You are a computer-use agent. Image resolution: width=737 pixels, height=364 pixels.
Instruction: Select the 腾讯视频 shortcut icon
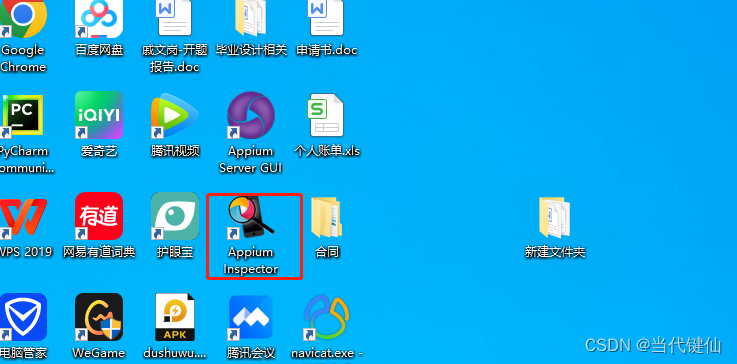coord(174,116)
